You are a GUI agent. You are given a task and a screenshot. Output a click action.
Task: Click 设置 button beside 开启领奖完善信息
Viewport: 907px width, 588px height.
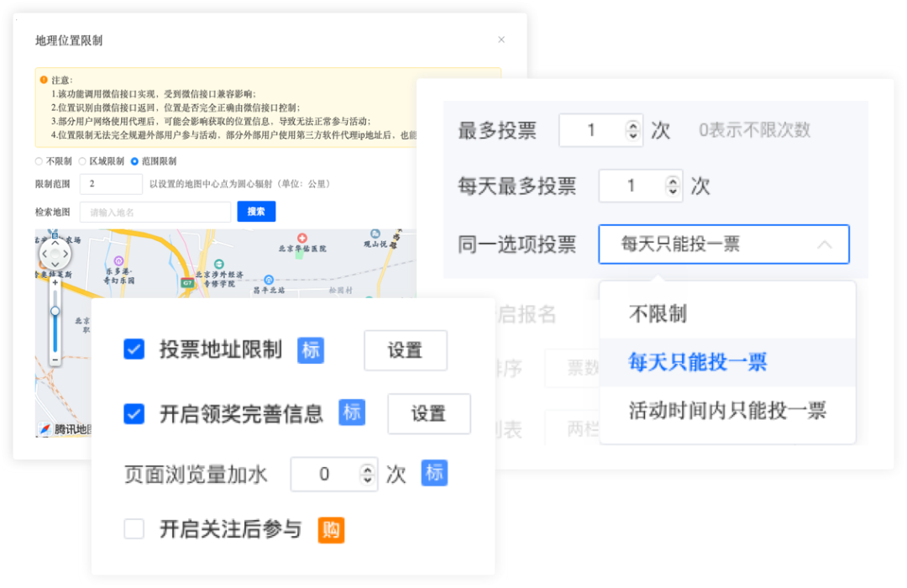tap(429, 414)
